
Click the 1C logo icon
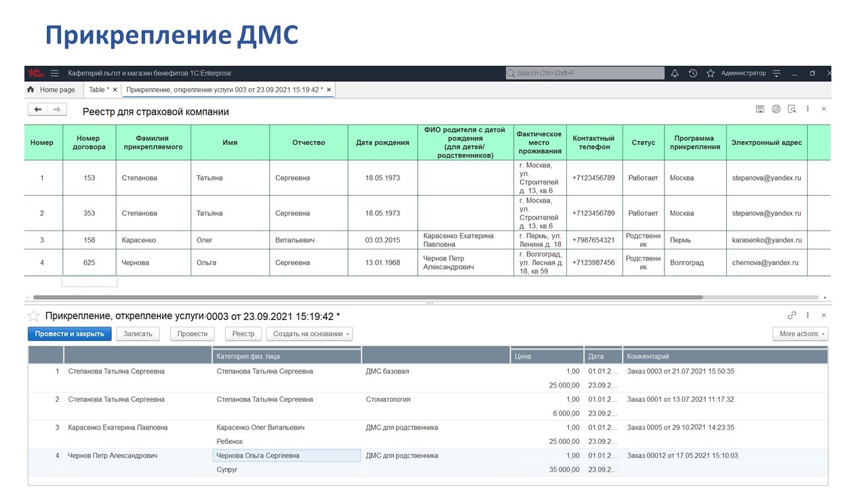point(35,73)
